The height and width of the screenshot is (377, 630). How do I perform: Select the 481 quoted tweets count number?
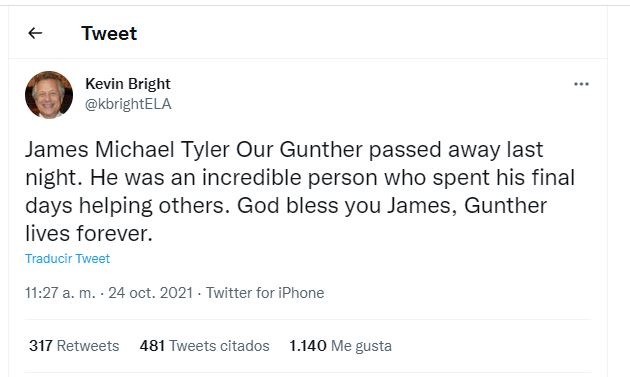point(152,346)
